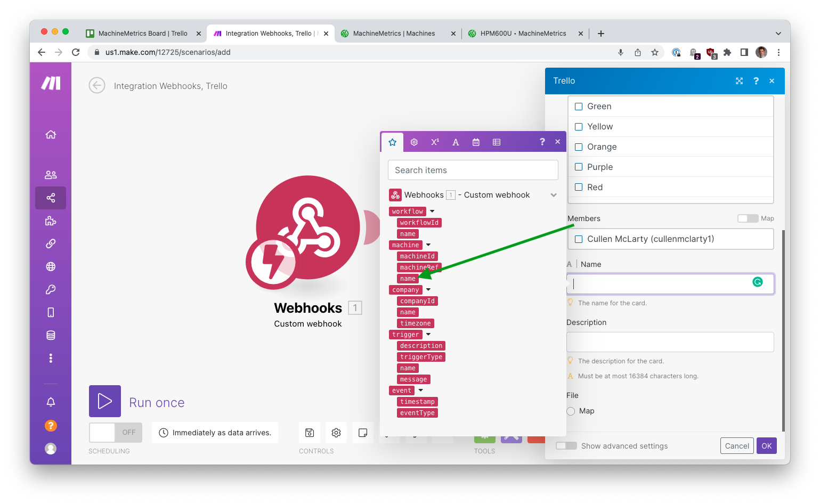
Task: Close the mapping panel
Action: point(558,142)
